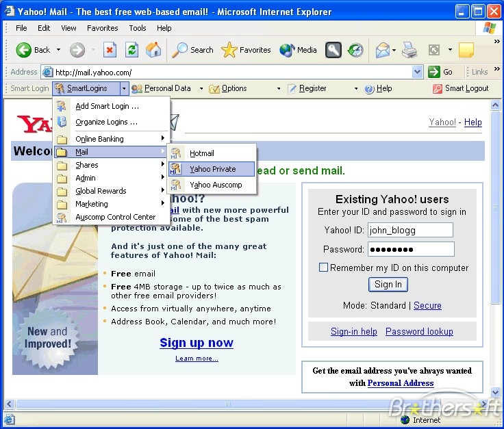Image resolution: width=504 pixels, height=429 pixels.
Task: Open the Personal Data dropdown arrow
Action: [201, 89]
